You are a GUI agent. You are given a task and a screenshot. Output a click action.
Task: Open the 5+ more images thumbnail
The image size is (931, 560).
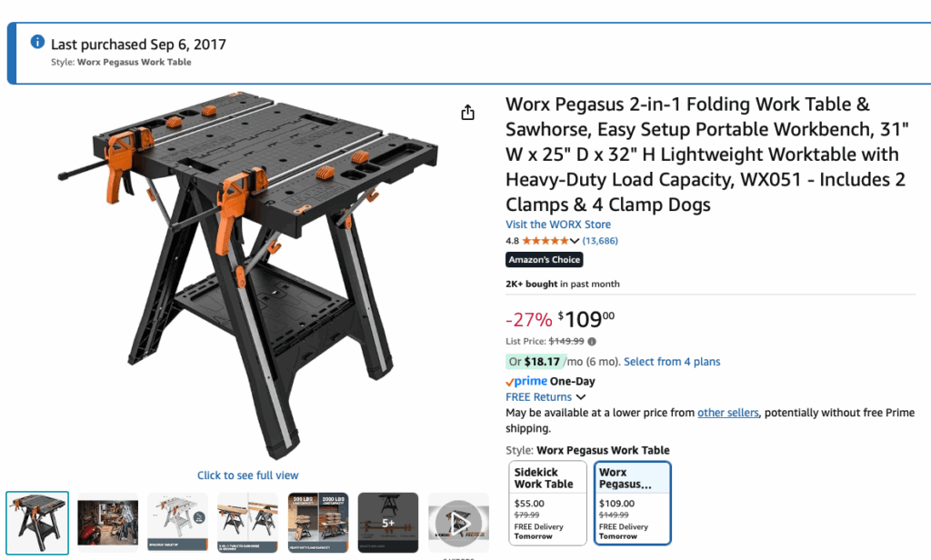(387, 523)
